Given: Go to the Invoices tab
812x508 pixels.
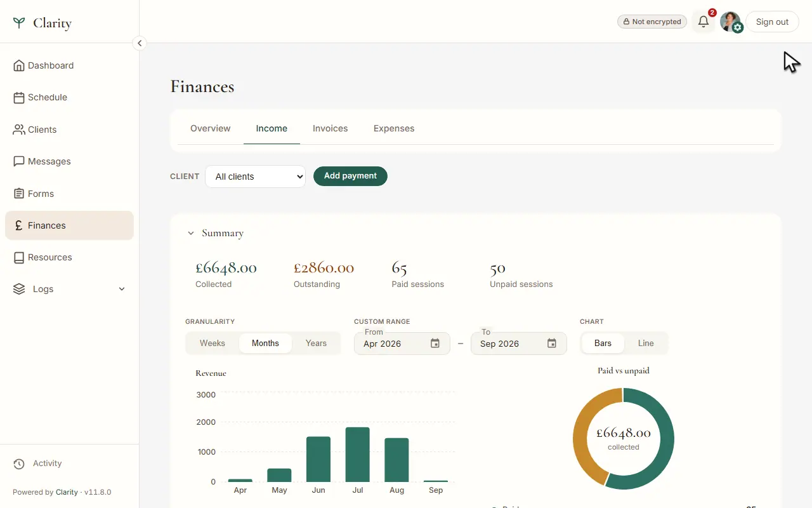Looking at the screenshot, I should tap(331, 128).
